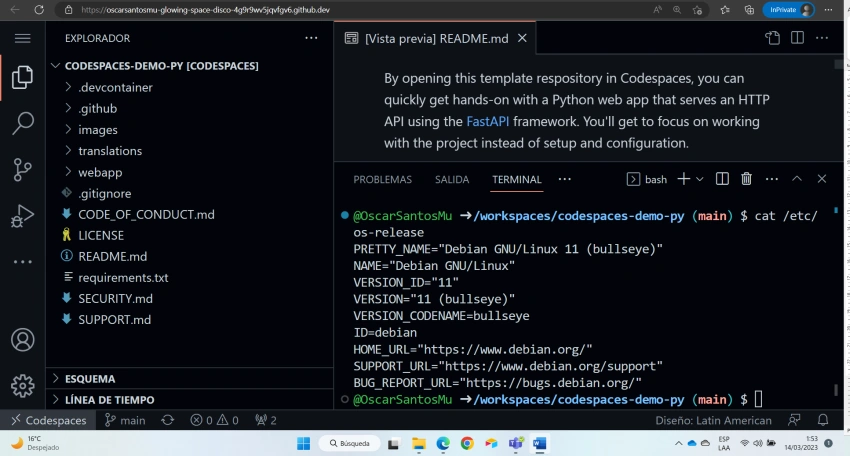Click Diseño: Latin American keyboard layout item
The image size is (850, 456).
pos(713,420)
